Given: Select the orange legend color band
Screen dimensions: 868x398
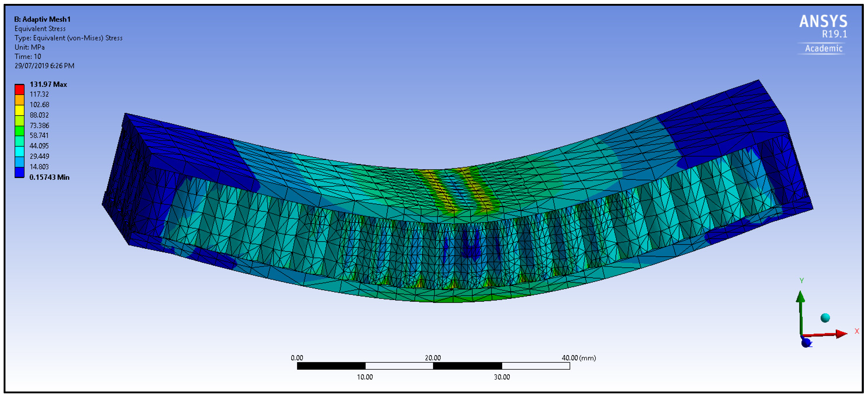Looking at the screenshot, I should (x=19, y=100).
